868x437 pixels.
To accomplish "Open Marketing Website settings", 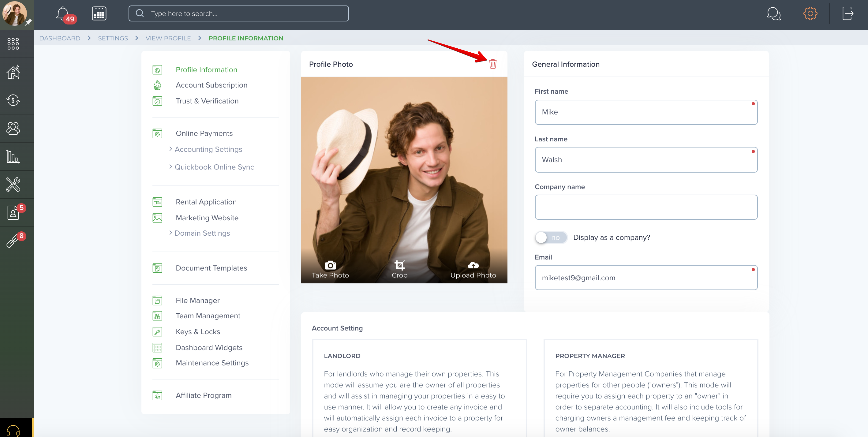I will point(207,218).
